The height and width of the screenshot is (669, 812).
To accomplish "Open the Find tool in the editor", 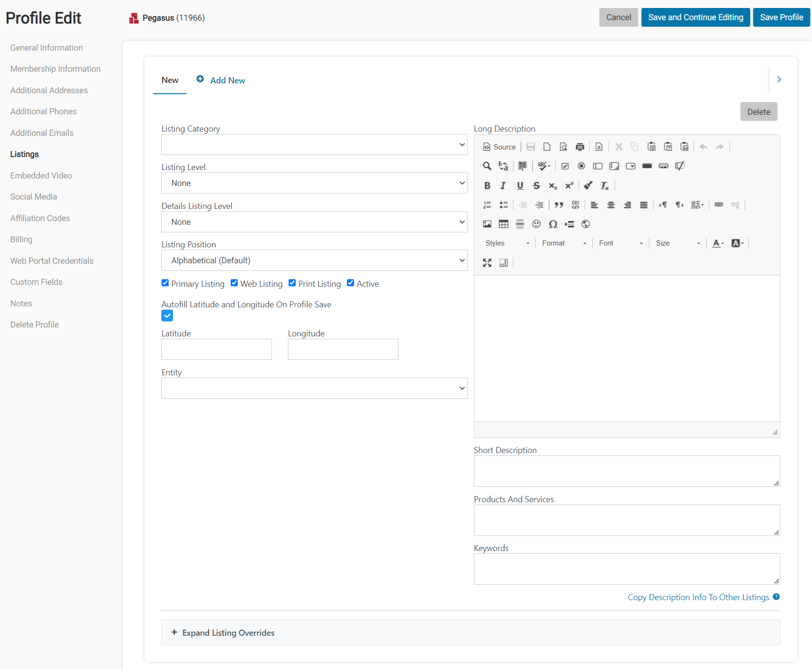I will coord(487,166).
